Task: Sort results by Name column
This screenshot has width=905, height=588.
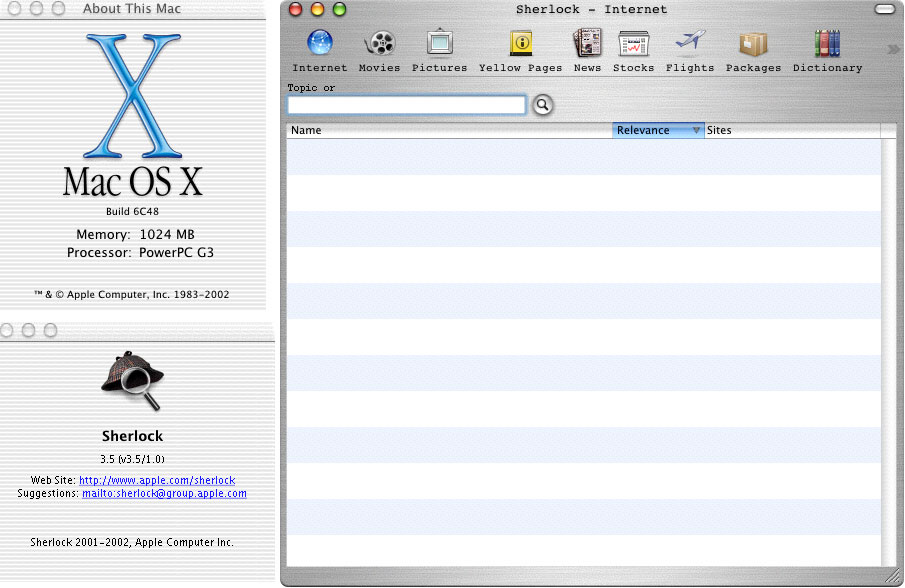Action: [449, 130]
